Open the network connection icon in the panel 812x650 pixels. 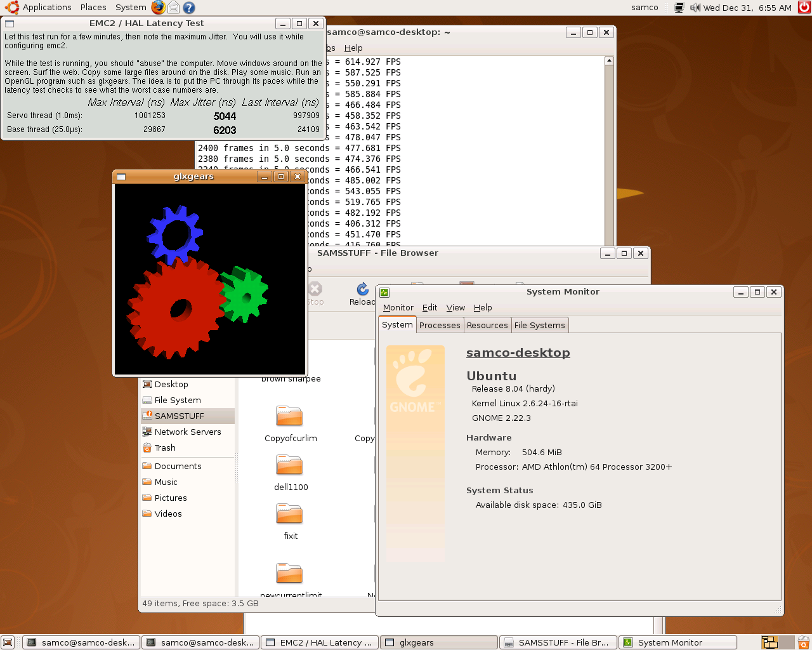(x=679, y=8)
